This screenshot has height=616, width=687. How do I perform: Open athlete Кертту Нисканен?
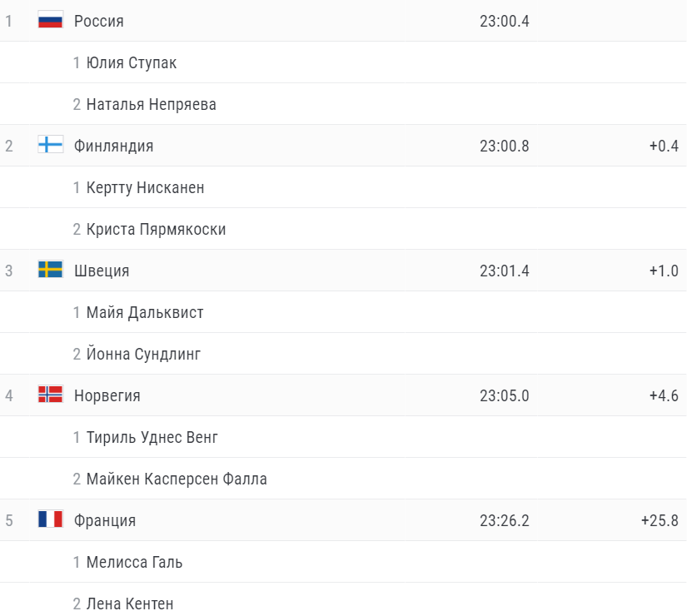(x=146, y=187)
